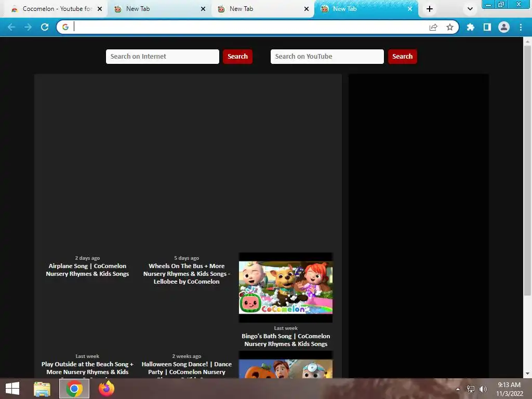Expand the tab search dropdown arrow
The height and width of the screenshot is (399, 532).
pyautogui.click(x=470, y=9)
